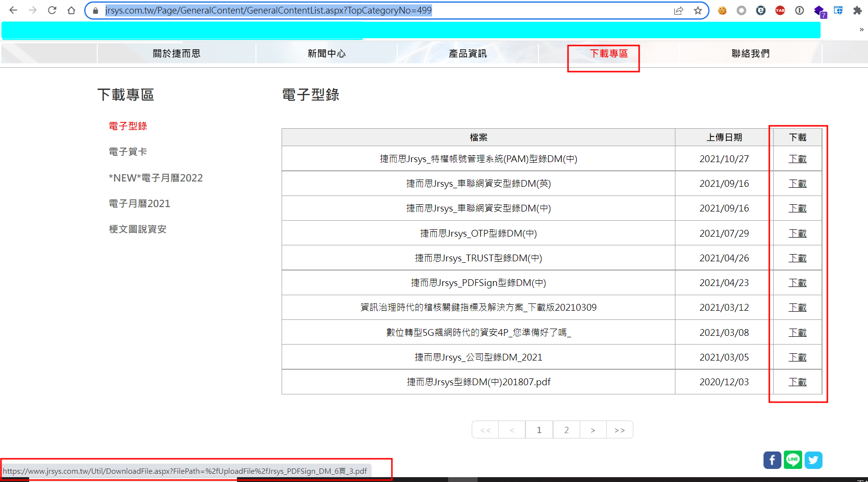The image size is (868, 482).
Task: Download the TRUST型錄DM(中) file
Action: [x=797, y=258]
